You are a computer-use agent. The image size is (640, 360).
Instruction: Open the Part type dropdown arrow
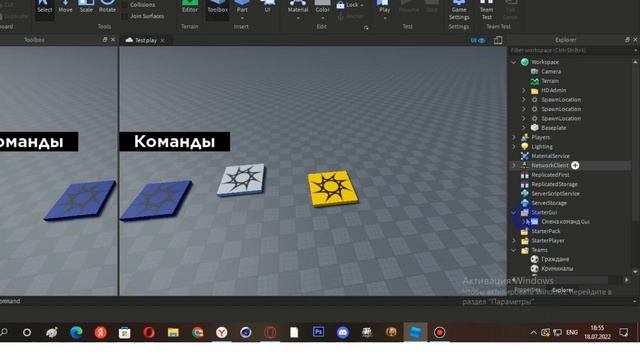point(242,18)
